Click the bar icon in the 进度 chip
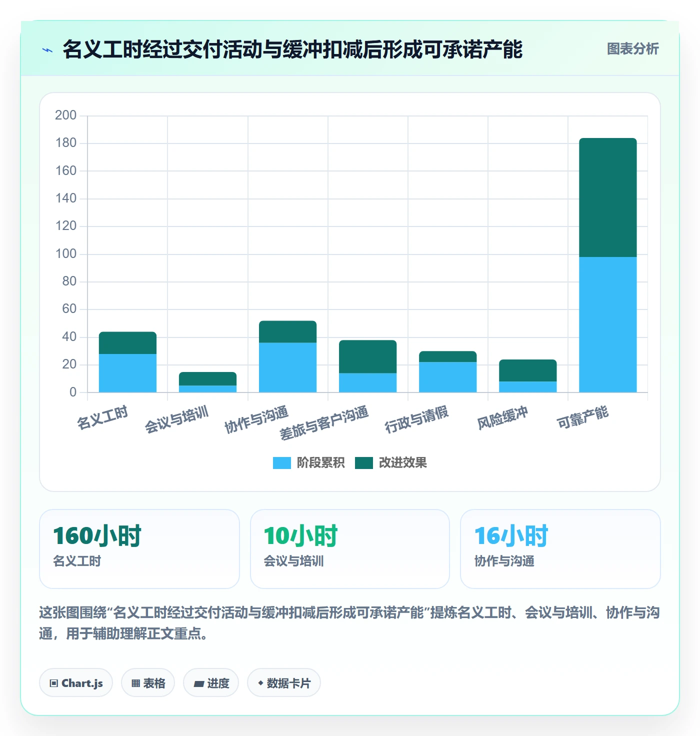The width and height of the screenshot is (700, 736). (x=199, y=683)
